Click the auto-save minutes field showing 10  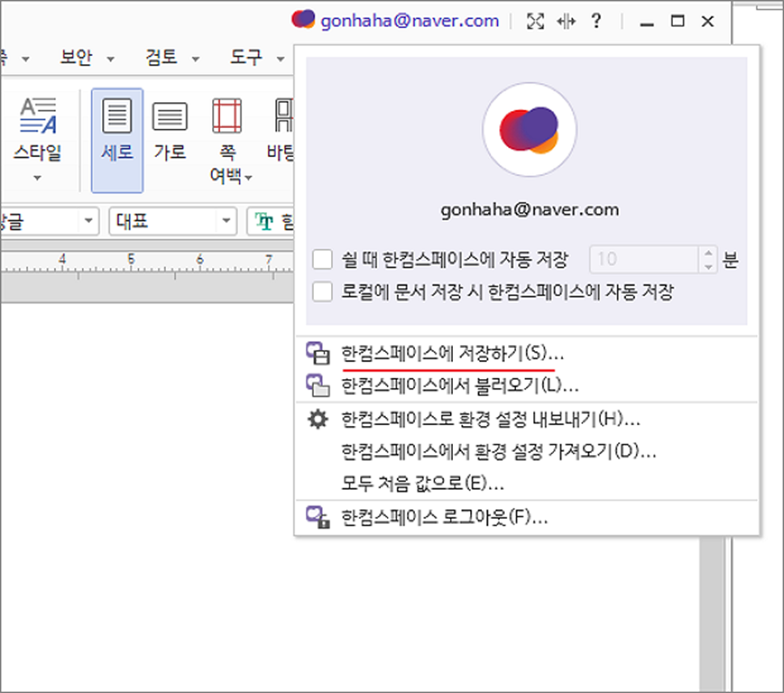[x=643, y=259]
